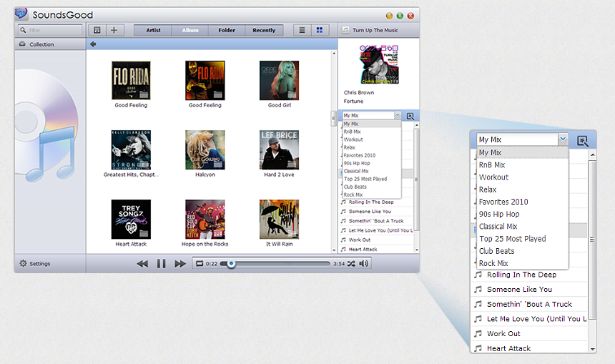
Task: Click the rewind button in player bar
Action: (142, 264)
